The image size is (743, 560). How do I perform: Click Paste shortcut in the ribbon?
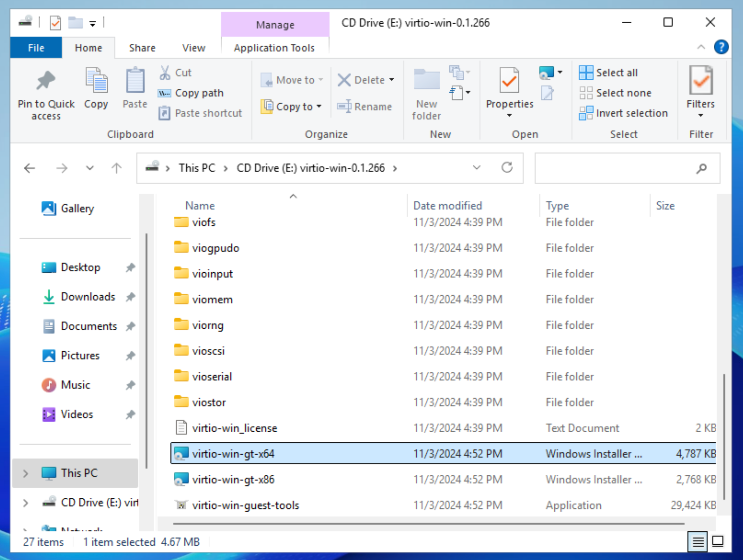[x=200, y=113]
